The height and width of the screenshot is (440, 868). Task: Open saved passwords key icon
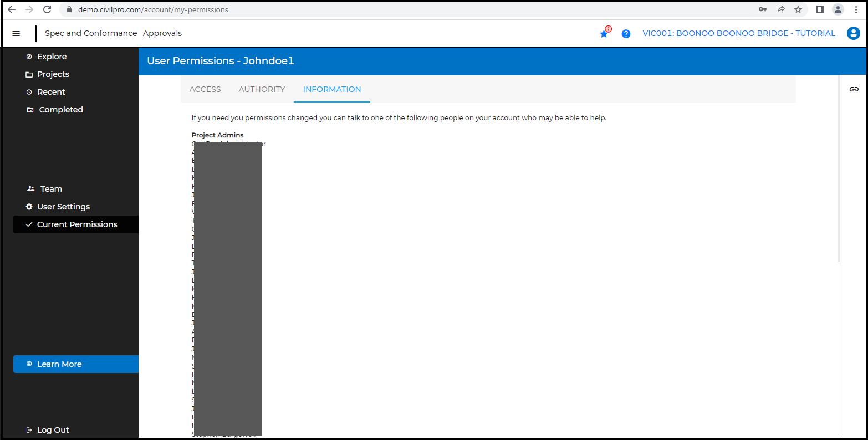pyautogui.click(x=763, y=9)
